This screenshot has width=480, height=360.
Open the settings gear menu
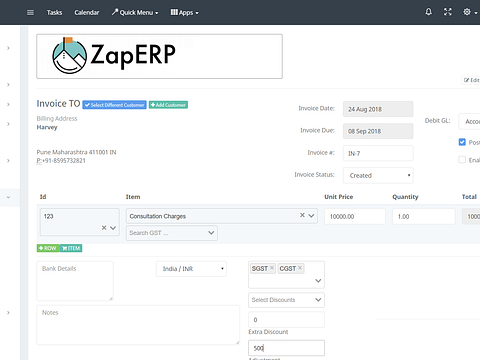470,12
